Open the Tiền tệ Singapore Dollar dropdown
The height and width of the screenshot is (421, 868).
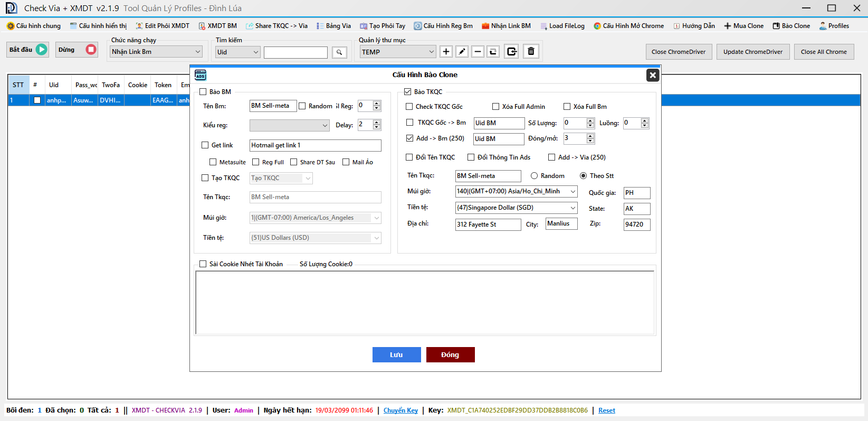pos(573,208)
